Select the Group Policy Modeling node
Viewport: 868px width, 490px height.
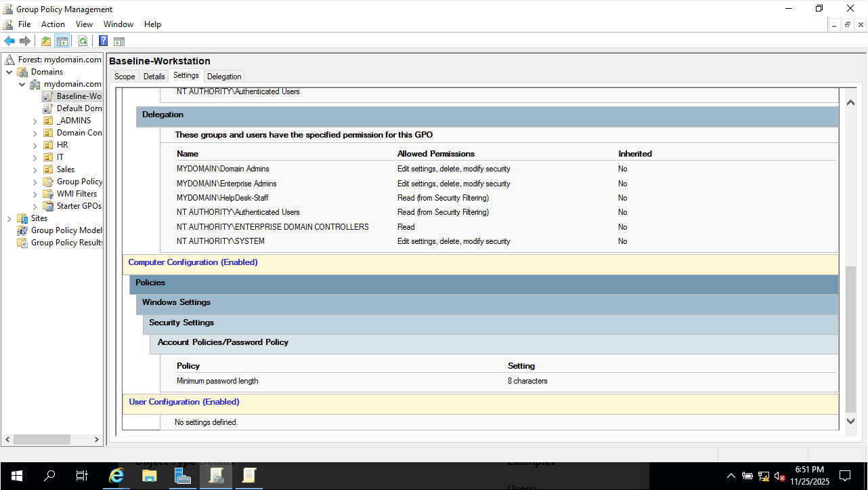click(x=66, y=230)
